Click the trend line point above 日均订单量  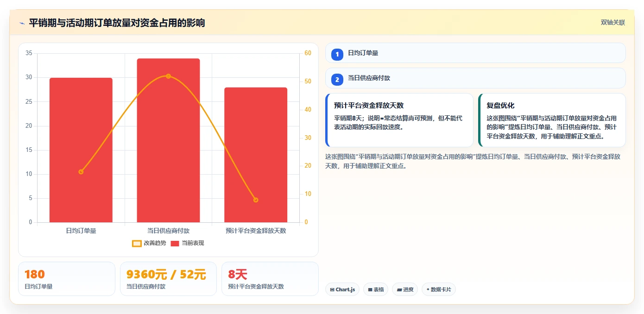tap(81, 172)
